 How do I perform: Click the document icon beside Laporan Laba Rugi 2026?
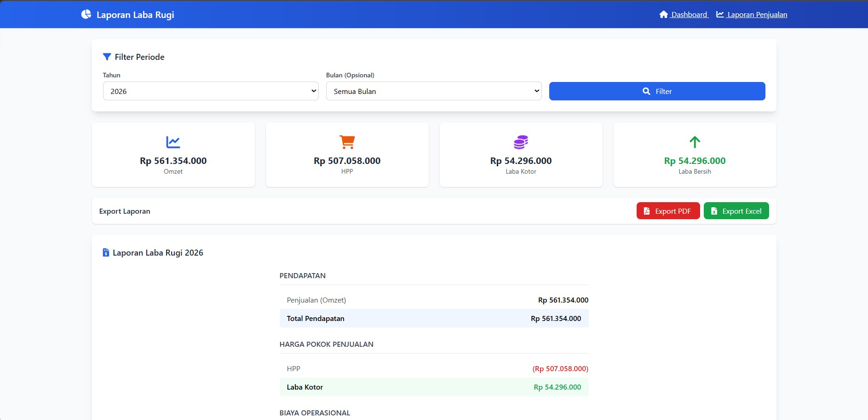106,252
